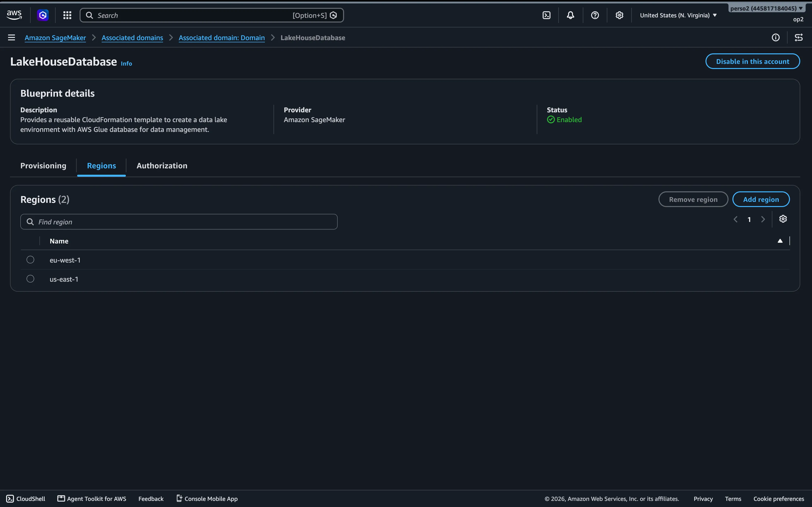
Task: Open the tools panel icon beside info
Action: click(x=799, y=37)
